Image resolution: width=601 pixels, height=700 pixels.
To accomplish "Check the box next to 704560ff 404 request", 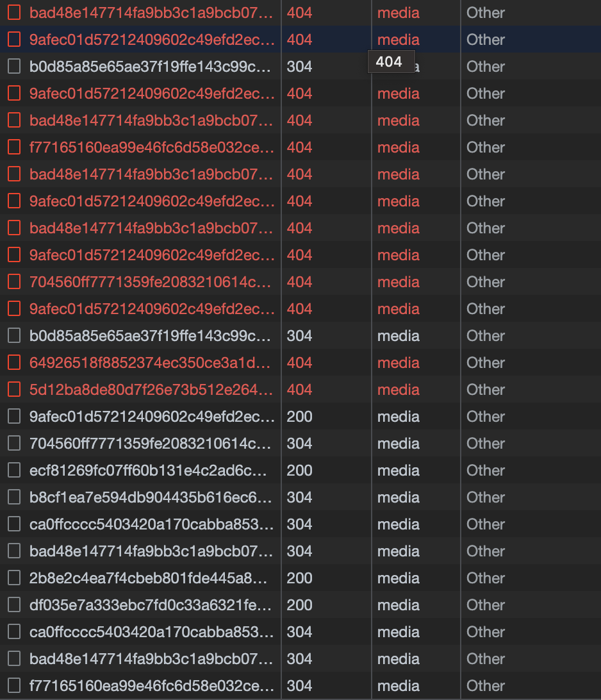I will (x=13, y=282).
